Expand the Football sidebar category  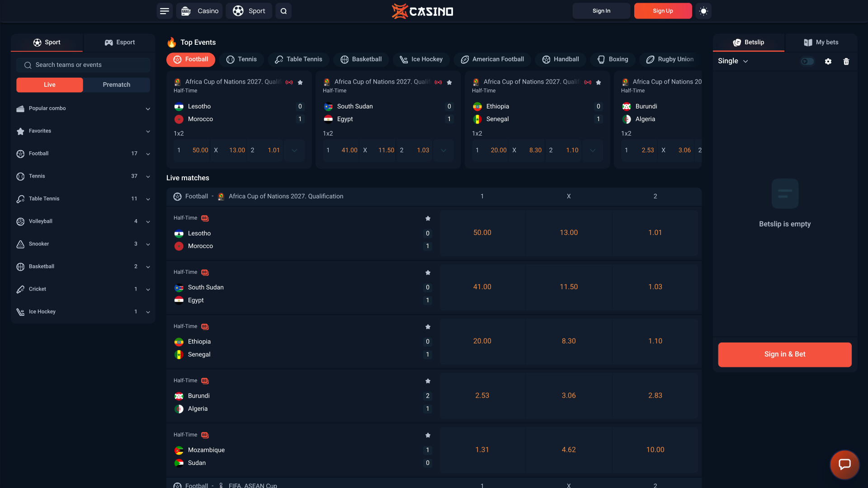[x=83, y=154]
